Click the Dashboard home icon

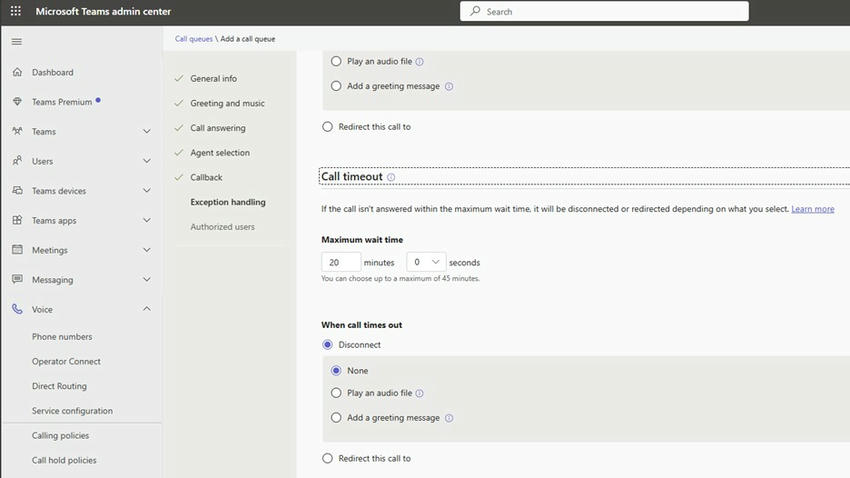(x=17, y=72)
